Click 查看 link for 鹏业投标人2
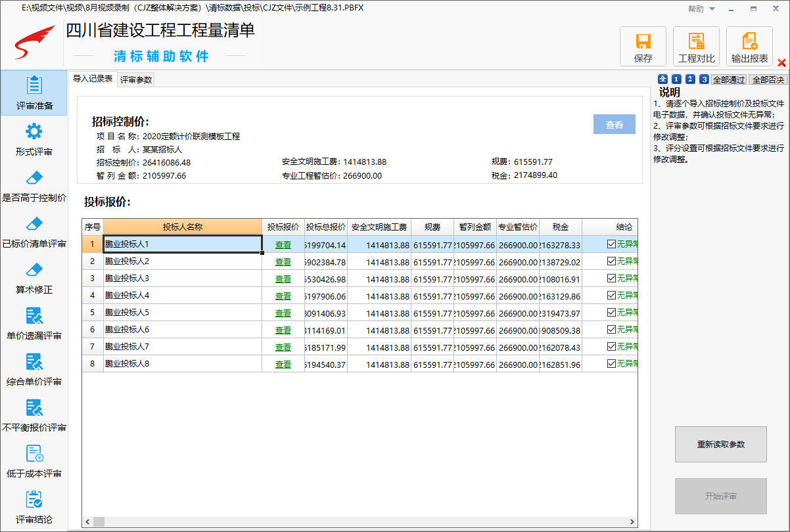 tap(283, 261)
